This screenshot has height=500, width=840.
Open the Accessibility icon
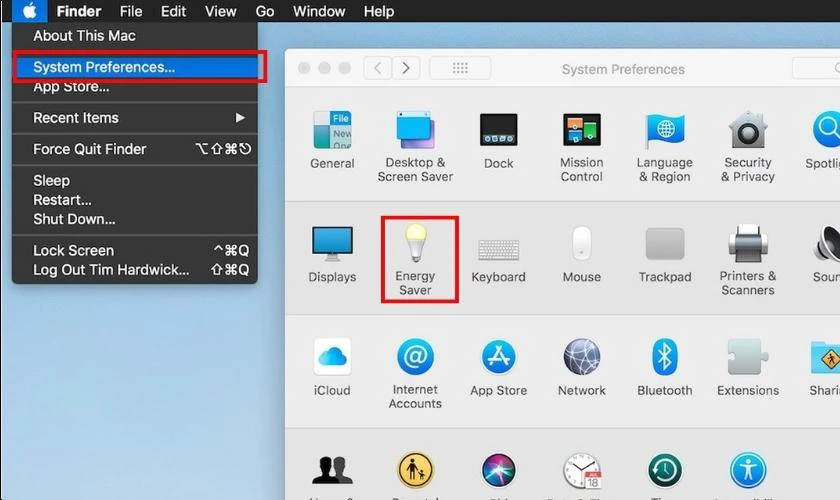click(x=748, y=472)
